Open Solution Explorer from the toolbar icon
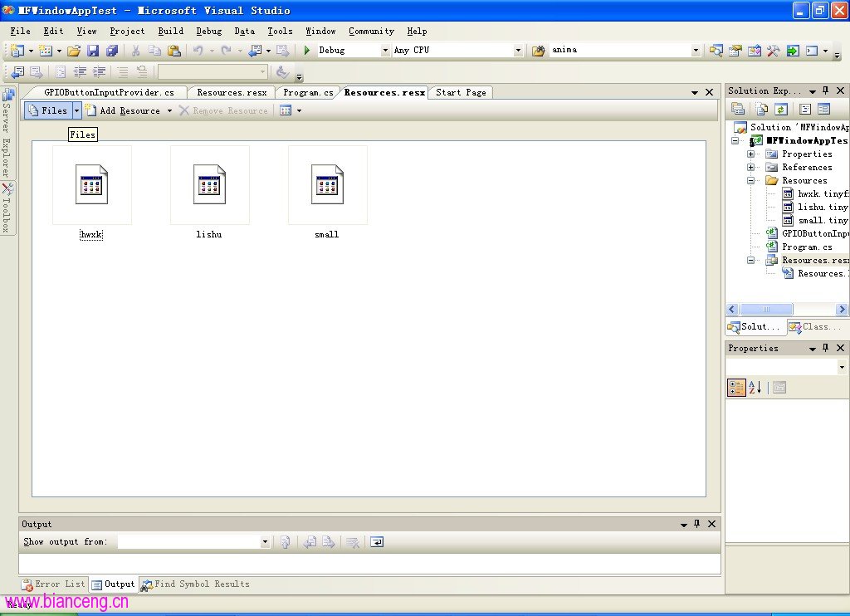The width and height of the screenshot is (850, 616). 716,51
